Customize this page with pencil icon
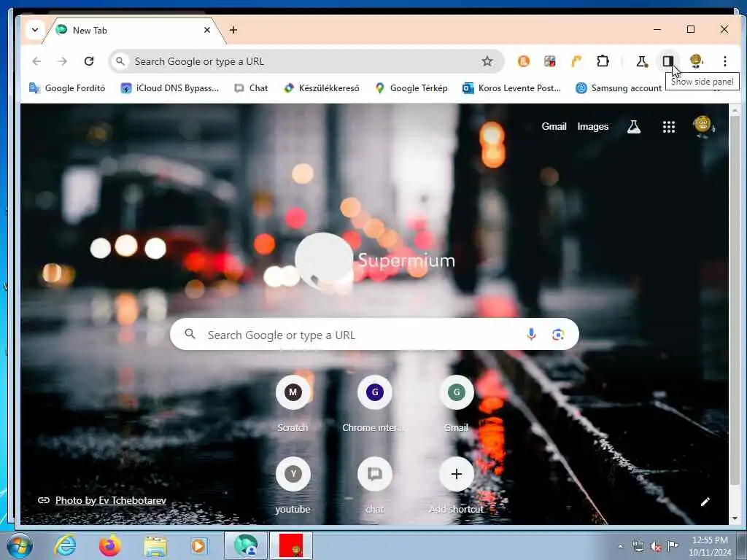This screenshot has height=560, width=747. [x=705, y=502]
